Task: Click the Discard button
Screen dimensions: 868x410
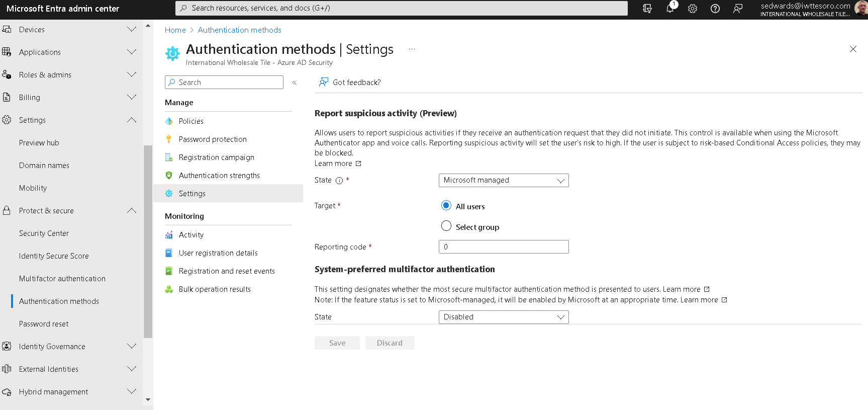Action: 390,343
